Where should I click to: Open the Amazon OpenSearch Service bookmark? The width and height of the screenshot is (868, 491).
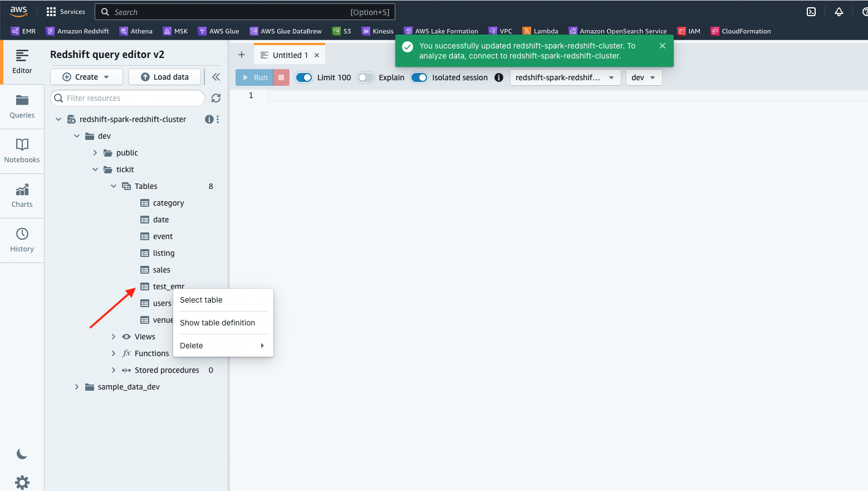pyautogui.click(x=617, y=31)
